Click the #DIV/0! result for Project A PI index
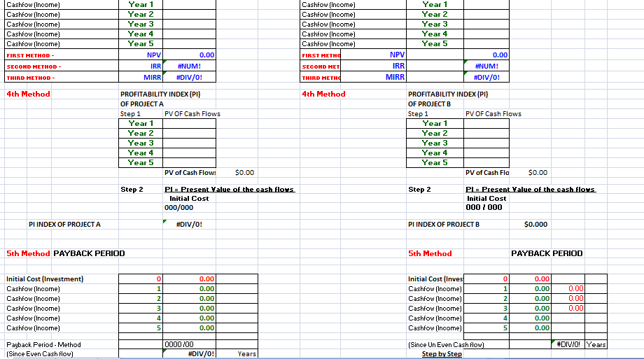644x359 pixels. [x=189, y=224]
